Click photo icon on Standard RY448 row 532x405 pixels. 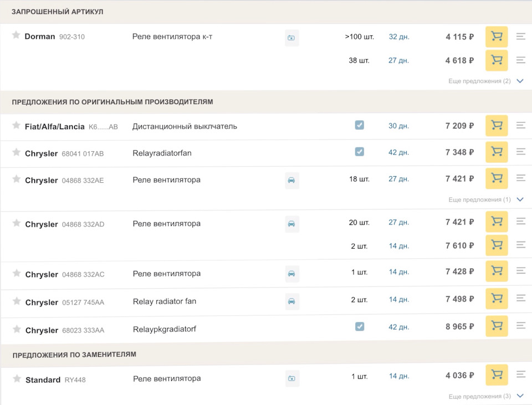tap(291, 378)
